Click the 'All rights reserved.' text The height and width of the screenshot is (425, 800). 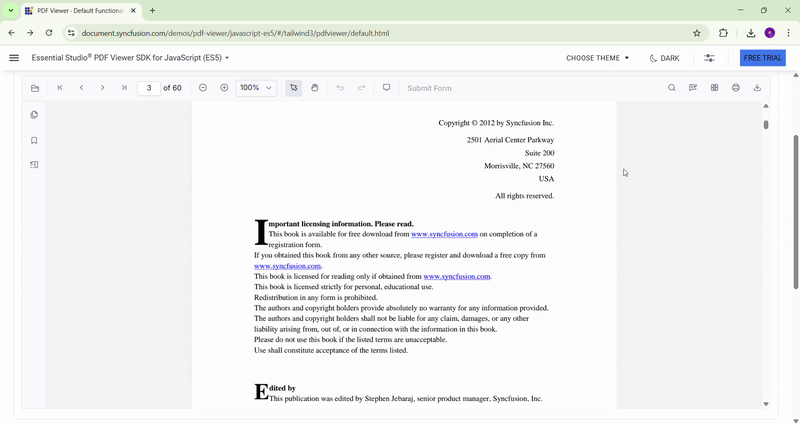pos(524,196)
